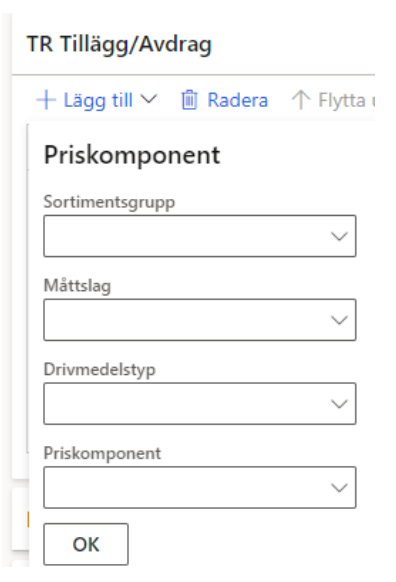Open the Drivmedelstyp dropdown arrow

coord(339,404)
